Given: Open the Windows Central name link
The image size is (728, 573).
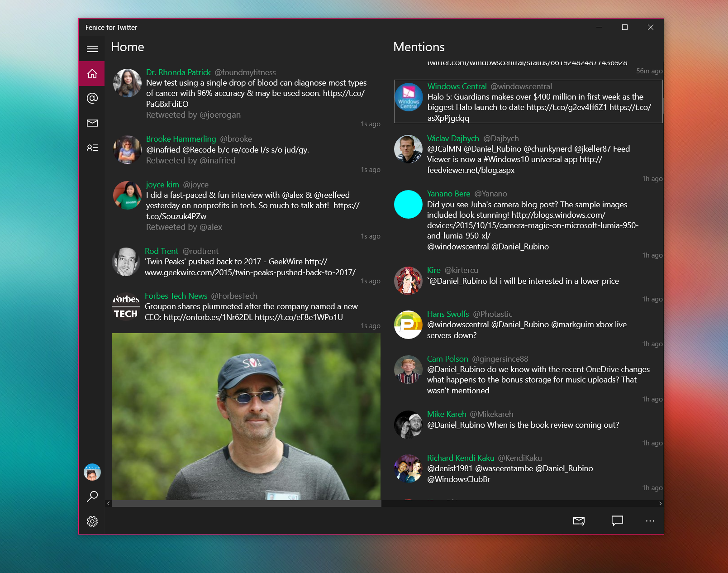Looking at the screenshot, I should tap(457, 86).
